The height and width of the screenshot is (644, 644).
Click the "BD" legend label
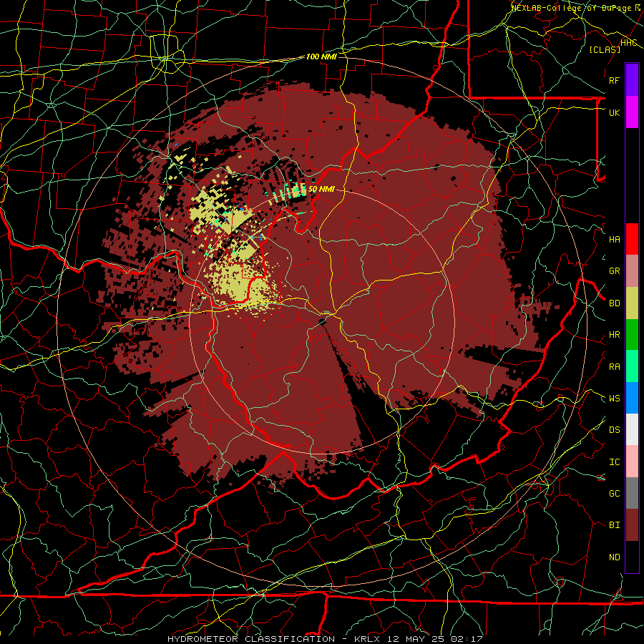(614, 303)
